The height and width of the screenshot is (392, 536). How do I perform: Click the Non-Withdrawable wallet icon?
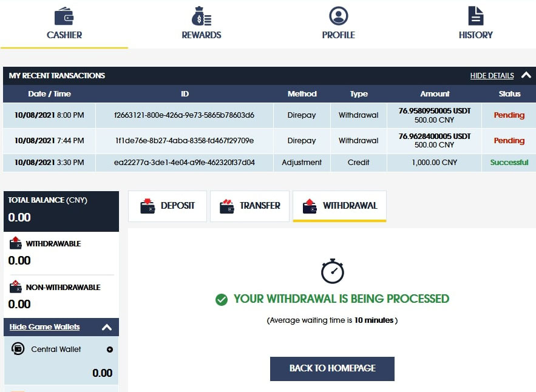[x=16, y=287]
